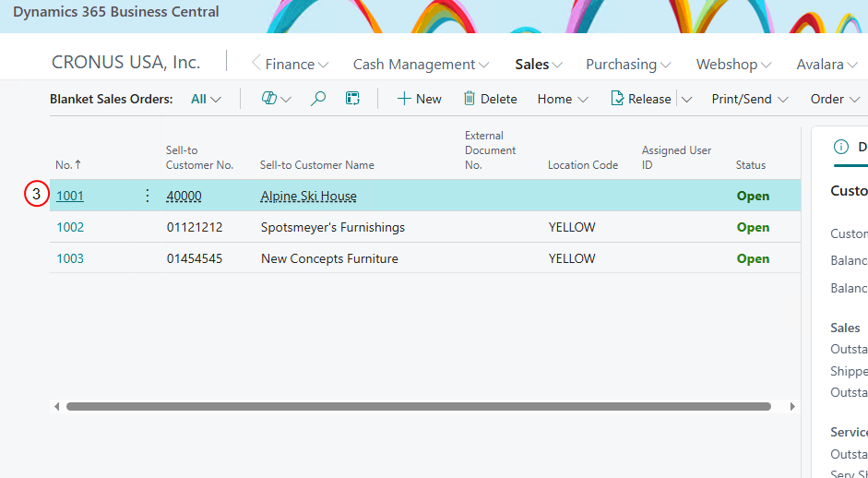The height and width of the screenshot is (478, 868).
Task: Click the Blanket Sales Orders page label
Action: coord(112,99)
